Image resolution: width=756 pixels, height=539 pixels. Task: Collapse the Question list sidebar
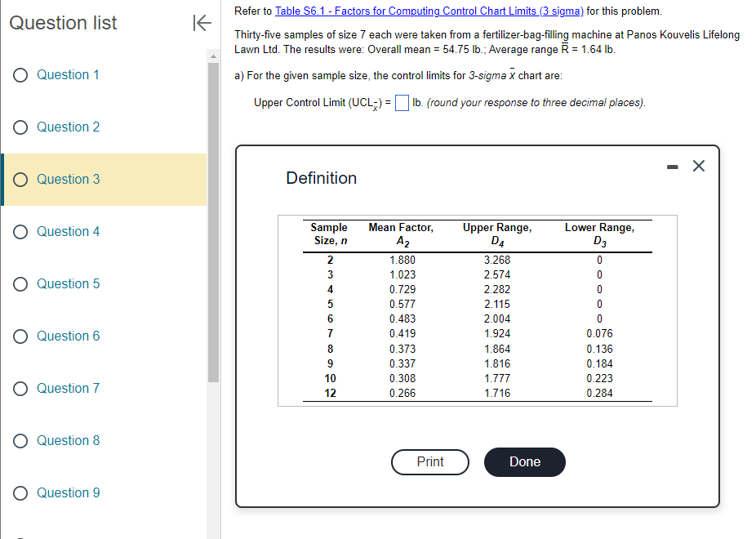click(202, 23)
